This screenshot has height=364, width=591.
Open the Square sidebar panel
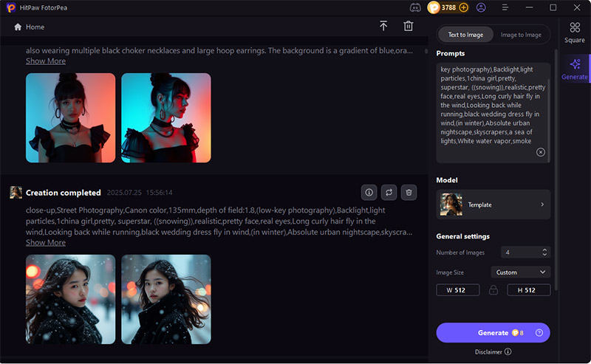[575, 32]
